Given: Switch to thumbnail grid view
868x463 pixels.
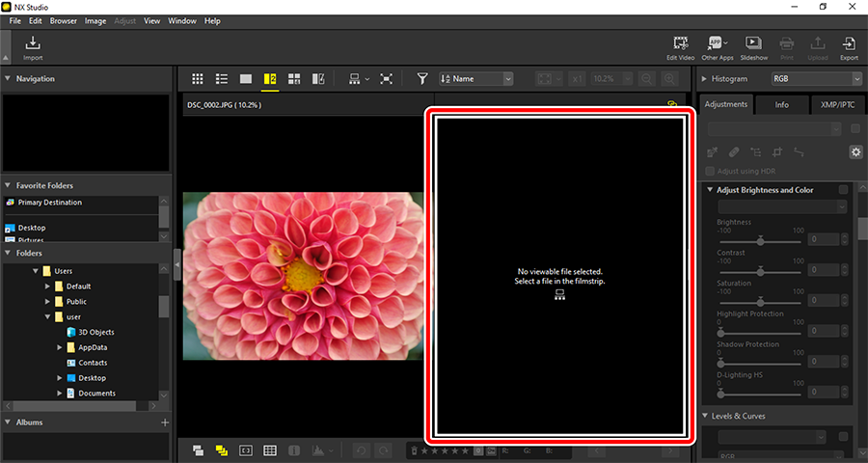Looking at the screenshot, I should pos(198,79).
